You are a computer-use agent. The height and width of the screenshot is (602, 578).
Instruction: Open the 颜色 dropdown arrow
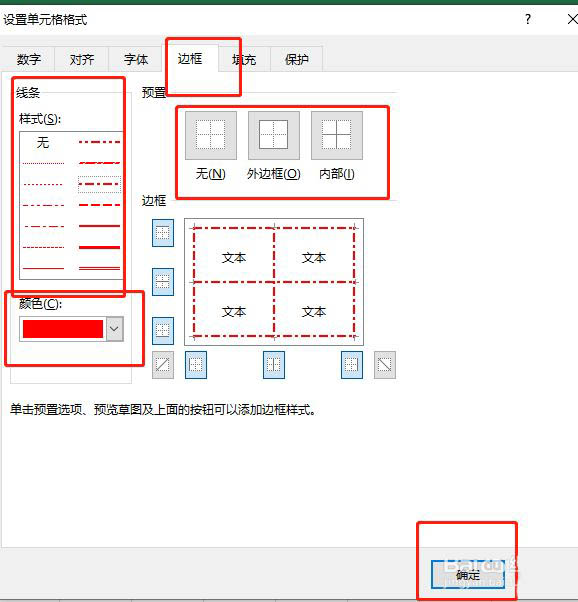coord(114,329)
